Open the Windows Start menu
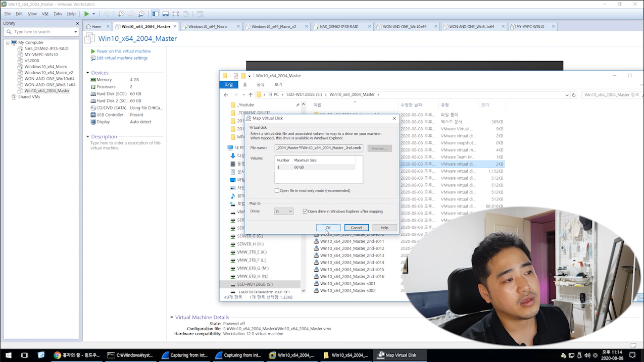 (x=9, y=355)
